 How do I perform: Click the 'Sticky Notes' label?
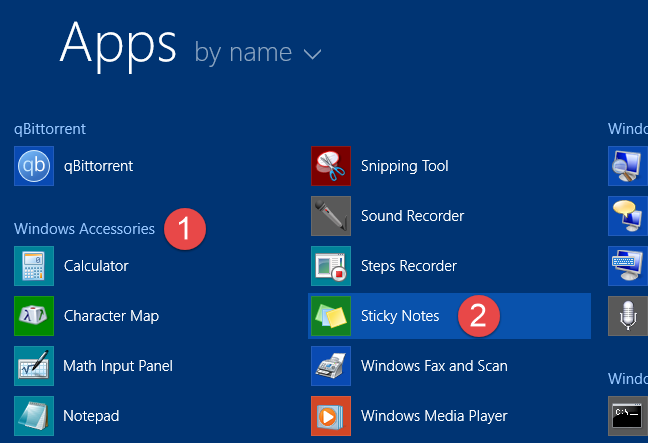tap(400, 317)
